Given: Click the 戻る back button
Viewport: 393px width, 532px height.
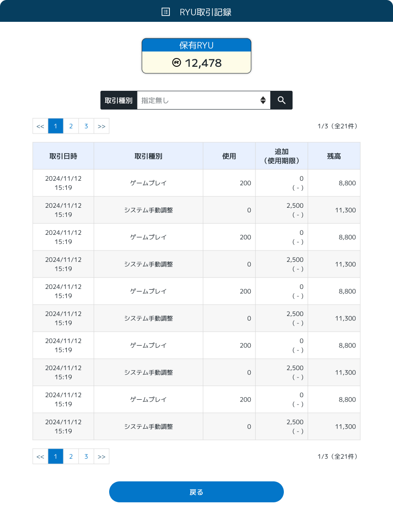Looking at the screenshot, I should [x=196, y=492].
